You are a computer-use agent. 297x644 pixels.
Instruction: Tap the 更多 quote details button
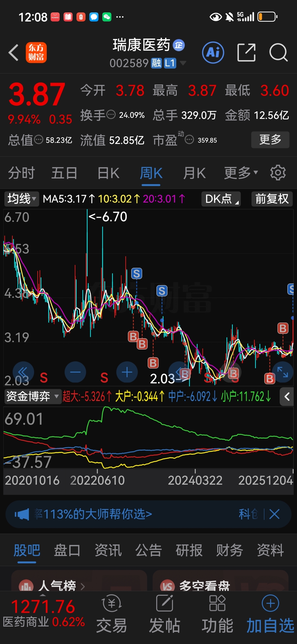270,140
